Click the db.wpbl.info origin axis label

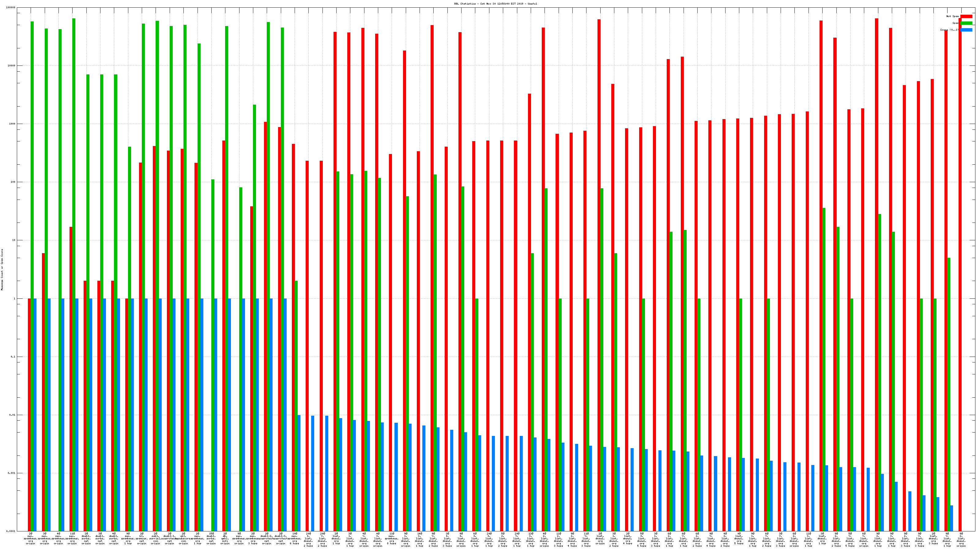coord(225,538)
